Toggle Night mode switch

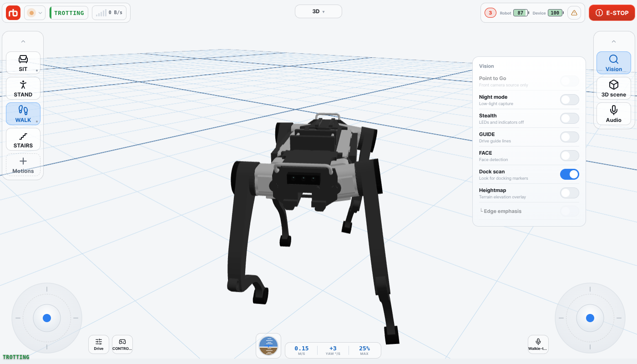[570, 100]
